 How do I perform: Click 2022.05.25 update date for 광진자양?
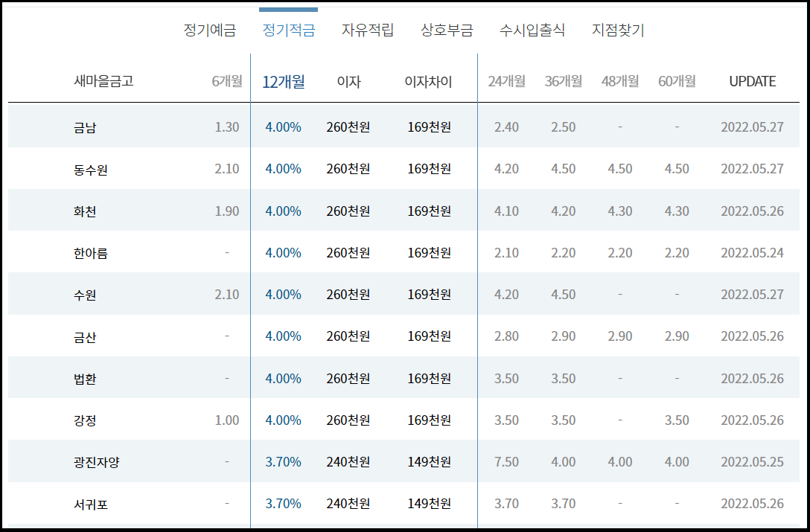[x=753, y=462]
